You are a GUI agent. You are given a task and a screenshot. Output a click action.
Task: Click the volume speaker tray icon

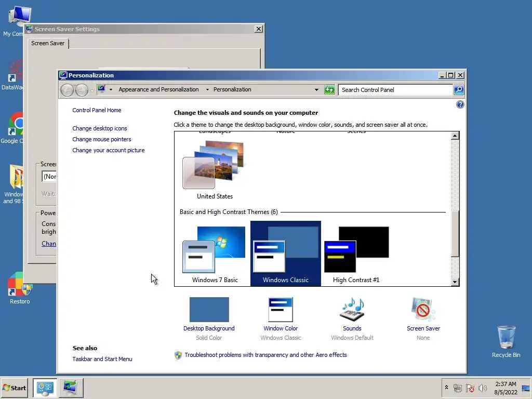pos(482,388)
